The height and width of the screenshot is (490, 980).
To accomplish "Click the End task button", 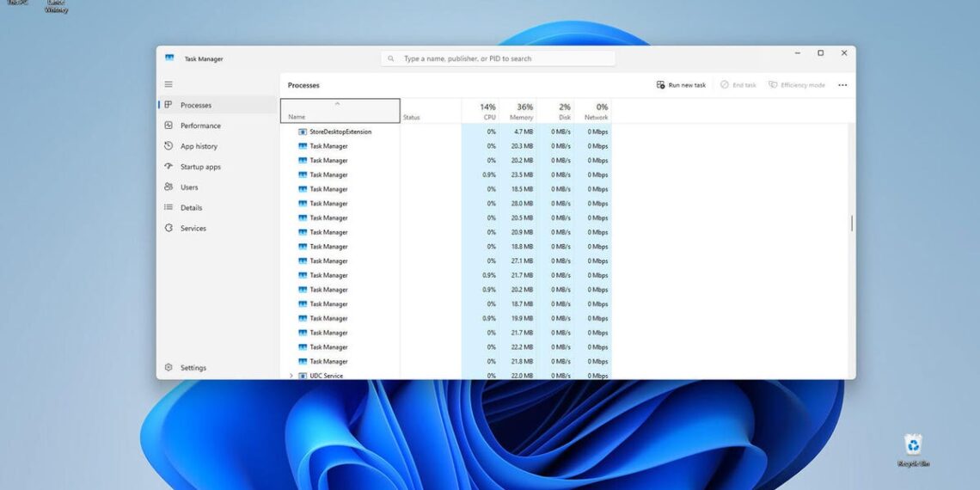I will pyautogui.click(x=738, y=85).
